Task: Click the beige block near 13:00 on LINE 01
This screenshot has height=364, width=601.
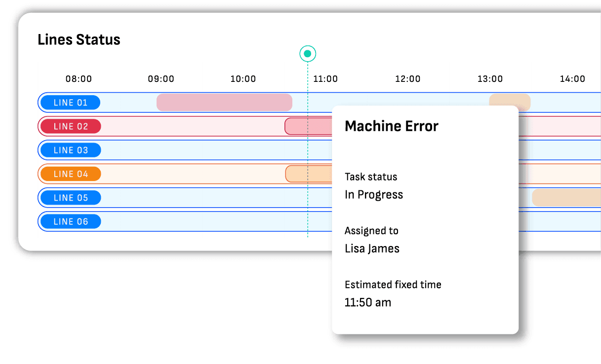Action: [510, 102]
